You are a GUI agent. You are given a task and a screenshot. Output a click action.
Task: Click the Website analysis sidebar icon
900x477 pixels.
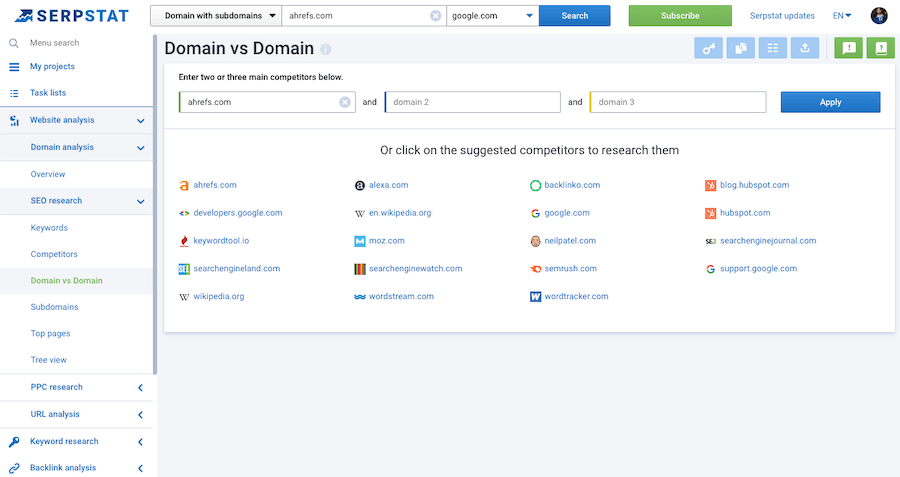[14, 121]
